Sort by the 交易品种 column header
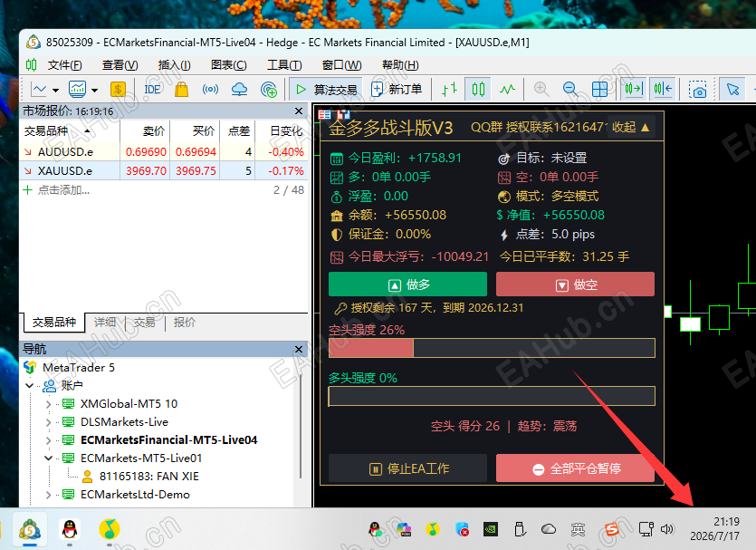The width and height of the screenshot is (756, 550). pyautogui.click(x=70, y=131)
